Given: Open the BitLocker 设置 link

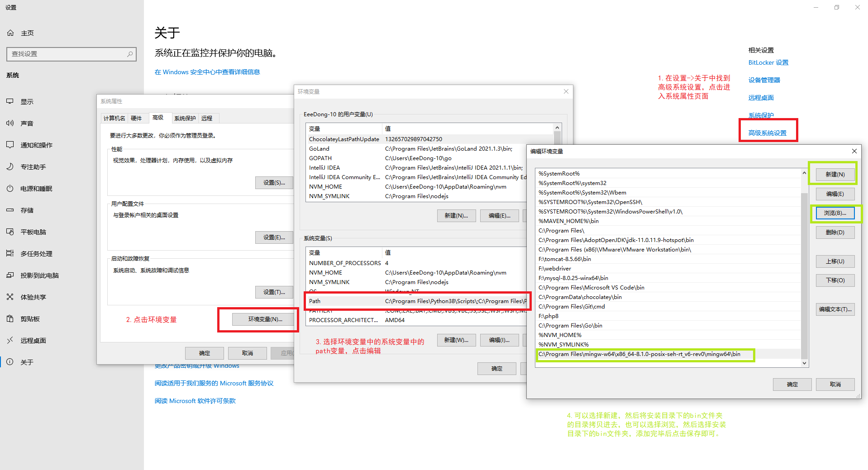Looking at the screenshot, I should coord(768,62).
